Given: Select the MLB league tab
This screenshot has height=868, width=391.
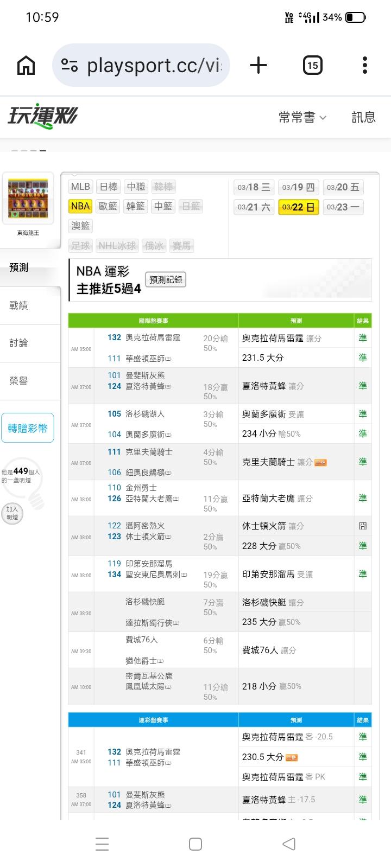Looking at the screenshot, I should 80,187.
